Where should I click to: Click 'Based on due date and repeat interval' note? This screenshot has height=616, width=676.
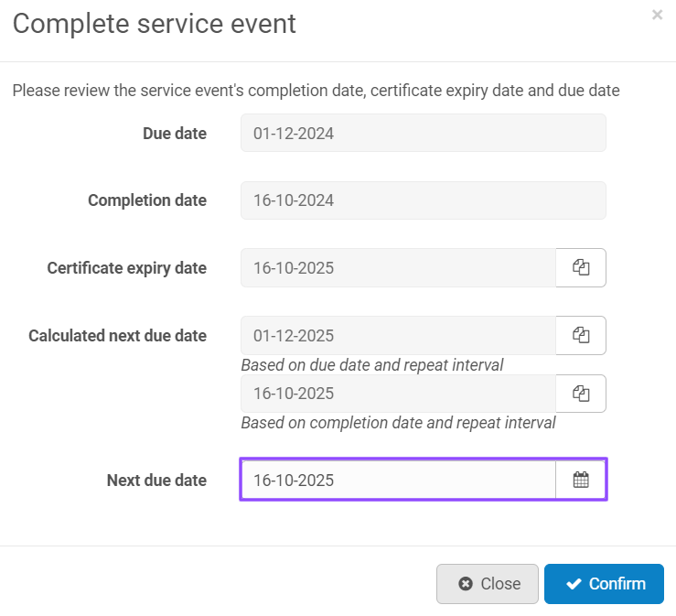(372, 365)
